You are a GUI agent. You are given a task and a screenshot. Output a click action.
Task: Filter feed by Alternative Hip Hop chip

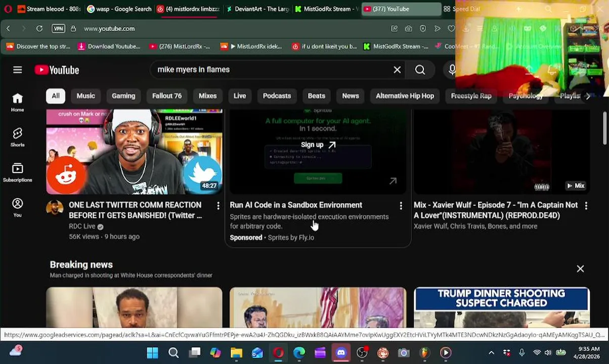405,96
